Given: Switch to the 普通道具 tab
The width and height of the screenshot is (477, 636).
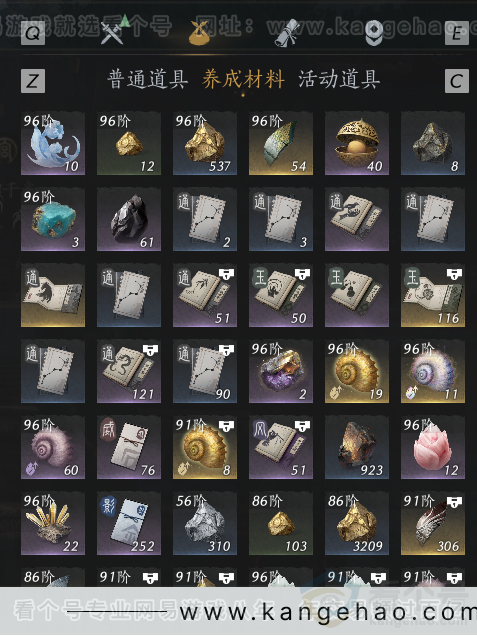Looking at the screenshot, I should (147, 79).
